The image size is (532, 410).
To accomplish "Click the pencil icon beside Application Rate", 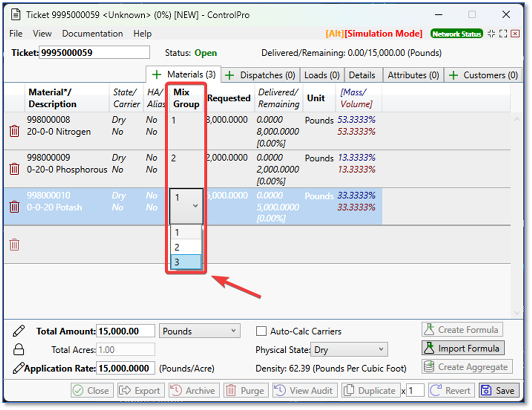I will (19, 368).
